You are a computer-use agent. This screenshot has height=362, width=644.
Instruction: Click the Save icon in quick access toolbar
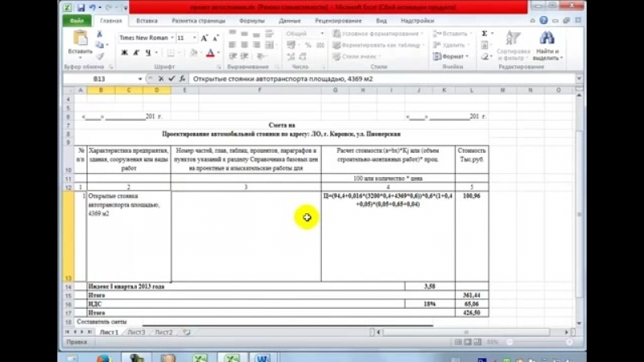pyautogui.click(x=80, y=7)
